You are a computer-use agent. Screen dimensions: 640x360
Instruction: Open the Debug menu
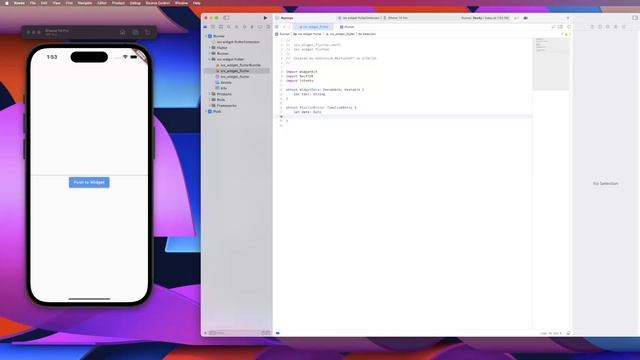tap(135, 3)
